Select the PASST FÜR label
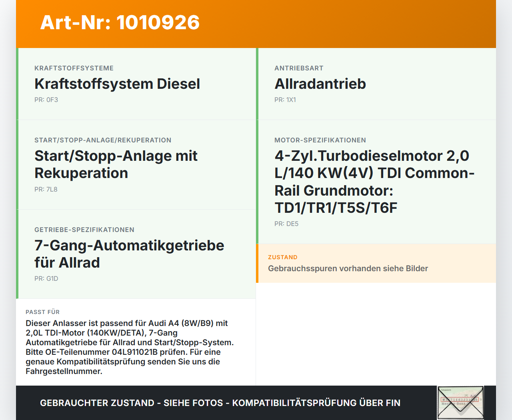 coord(42,312)
